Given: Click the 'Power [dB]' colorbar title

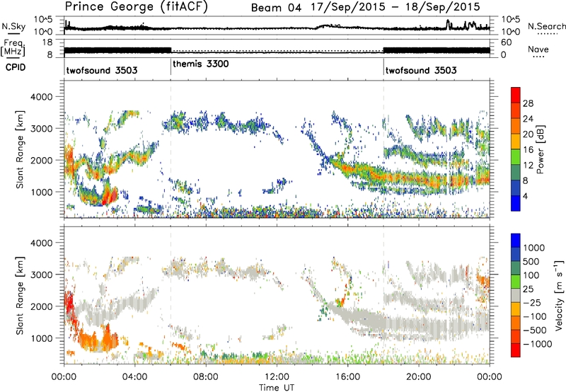Looking at the screenshot, I should [x=540, y=149].
